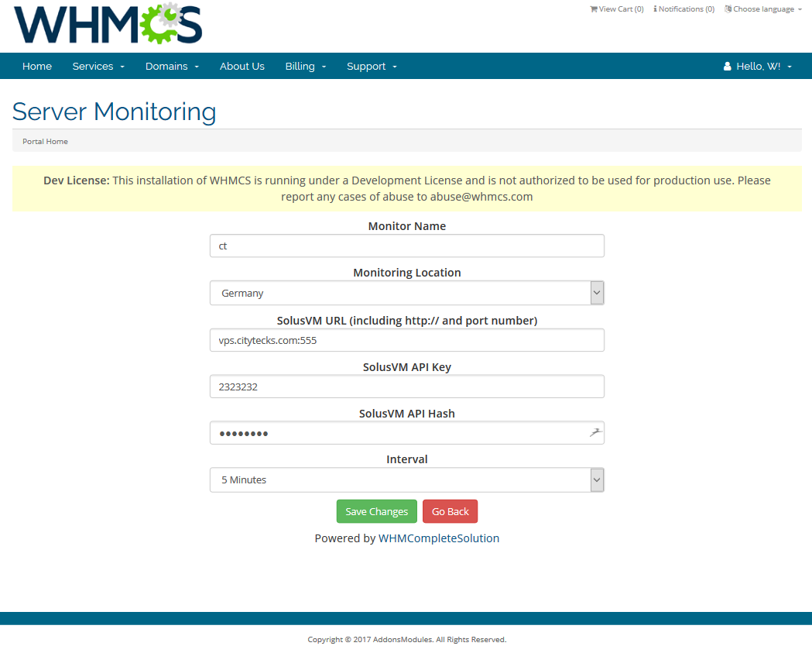Expand the Billing menu
Viewport: 812px width, 653px height.
click(x=306, y=67)
